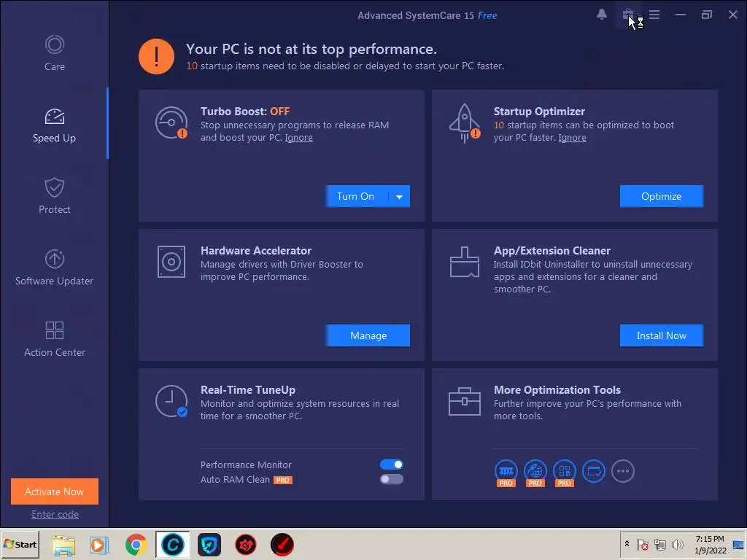
Task: Click the Real-Time TuneUp clock icon
Action: (x=171, y=401)
